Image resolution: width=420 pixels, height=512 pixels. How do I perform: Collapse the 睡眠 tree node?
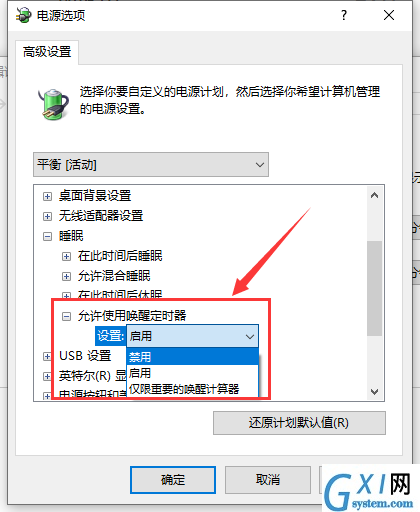[x=47, y=236]
